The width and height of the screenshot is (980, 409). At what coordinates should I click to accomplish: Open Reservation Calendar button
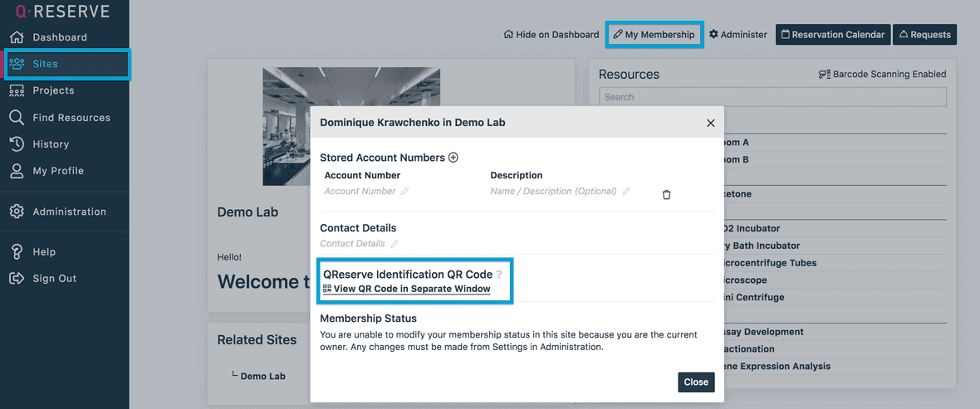[x=833, y=35]
